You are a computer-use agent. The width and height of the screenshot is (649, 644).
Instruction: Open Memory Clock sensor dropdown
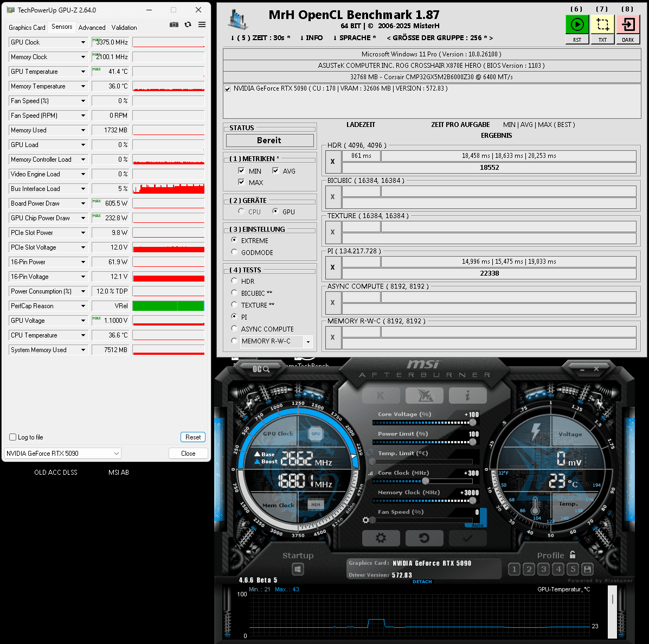point(83,57)
